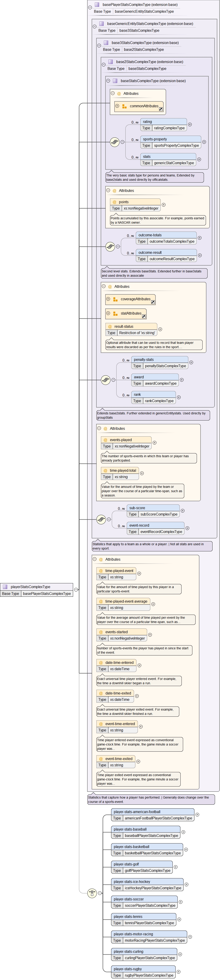
Task: Open the tennisPlayerStatsComplexType type link
Action: pyautogui.click(x=149, y=923)
